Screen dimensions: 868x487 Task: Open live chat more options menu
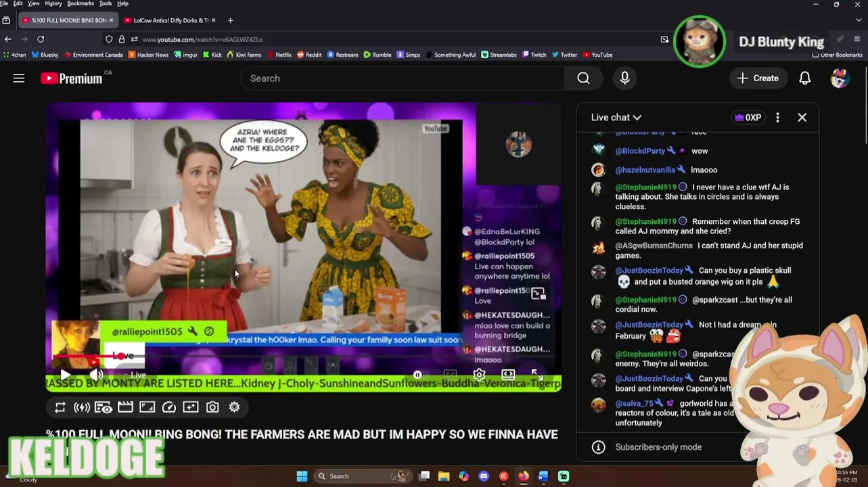coord(777,118)
